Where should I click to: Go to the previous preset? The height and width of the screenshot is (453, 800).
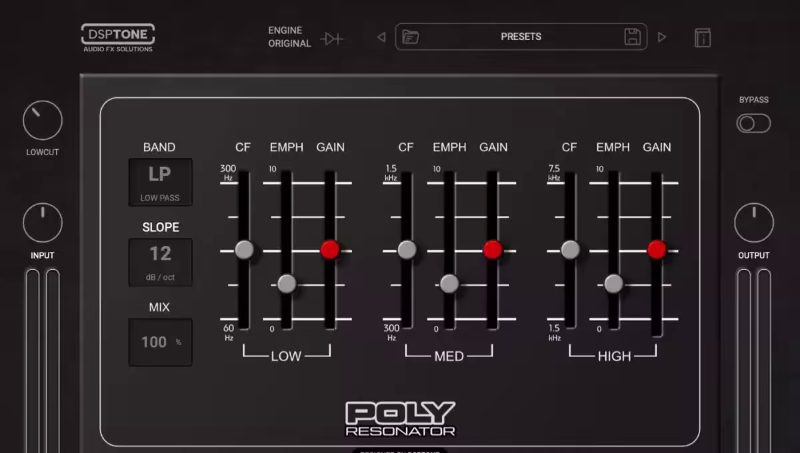point(381,38)
